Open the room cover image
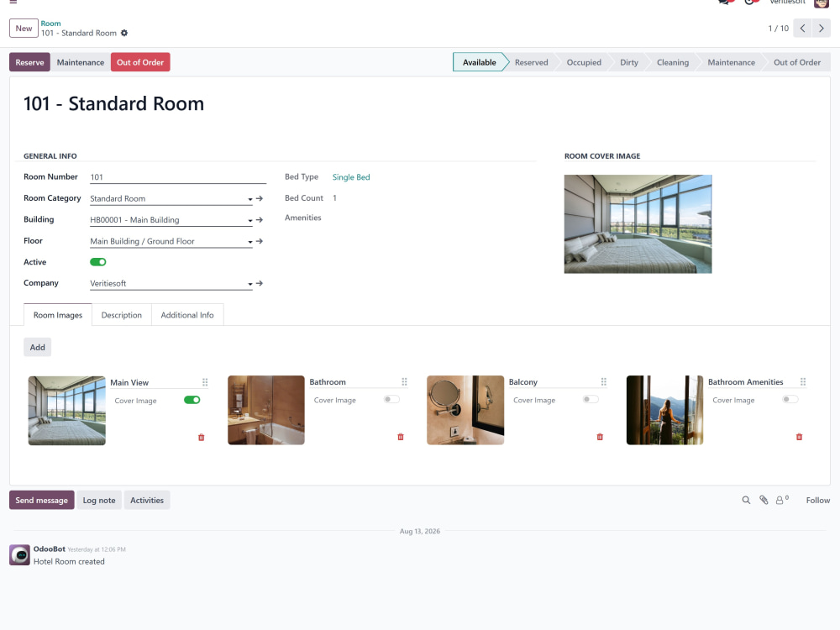 638,224
